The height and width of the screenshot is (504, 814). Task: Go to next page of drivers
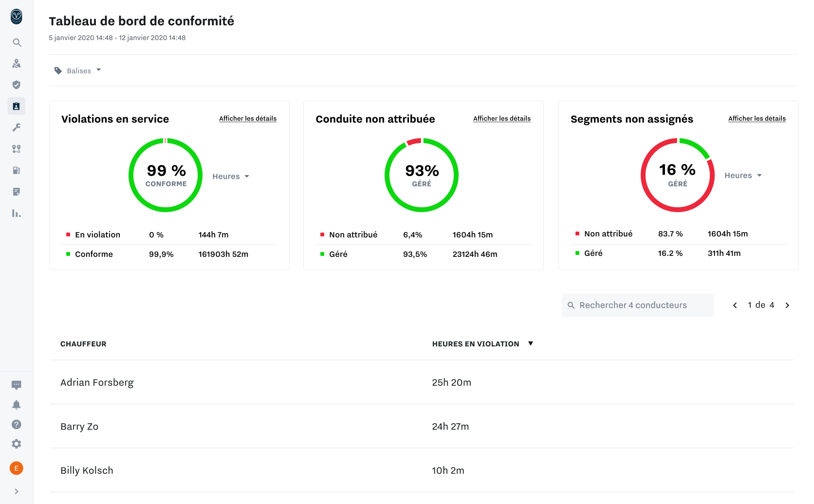click(787, 305)
